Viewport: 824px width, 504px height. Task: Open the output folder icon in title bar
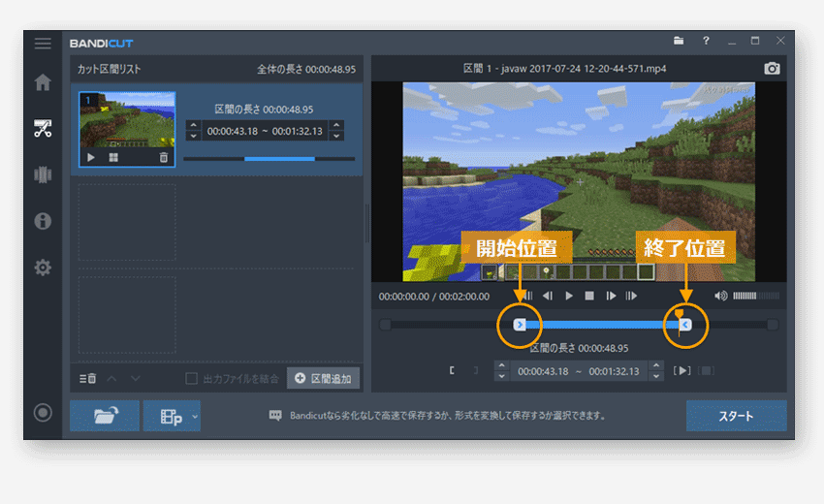pos(679,41)
